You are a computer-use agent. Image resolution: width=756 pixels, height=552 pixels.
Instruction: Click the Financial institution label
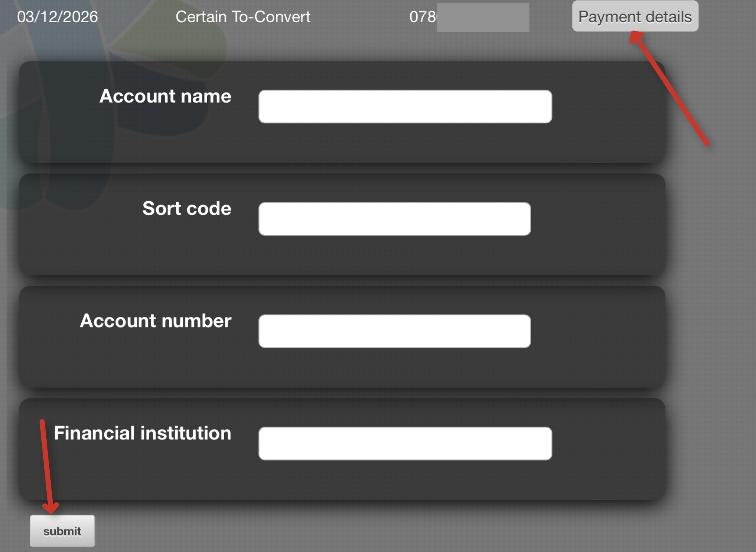[x=143, y=433]
